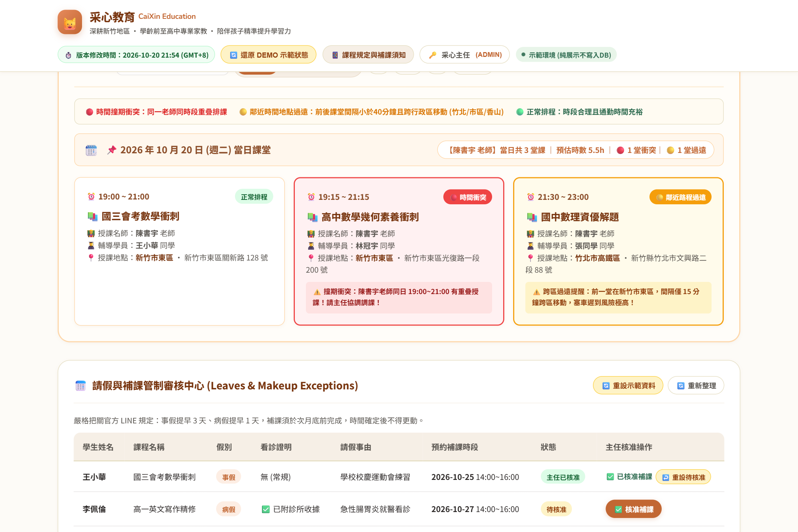This screenshot has height=532, width=798.
Task: Toggle the 已核准補課 checkmark for 王小華
Action: [x=610, y=477]
